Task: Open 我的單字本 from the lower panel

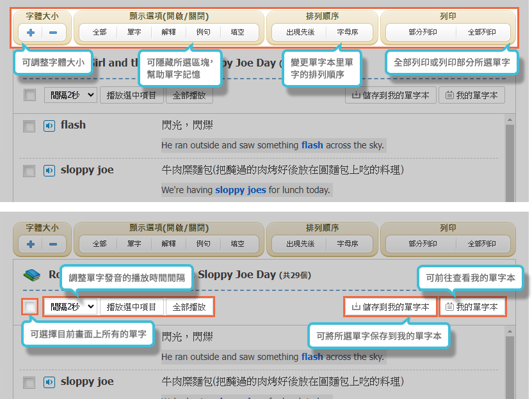Action: tap(472, 307)
